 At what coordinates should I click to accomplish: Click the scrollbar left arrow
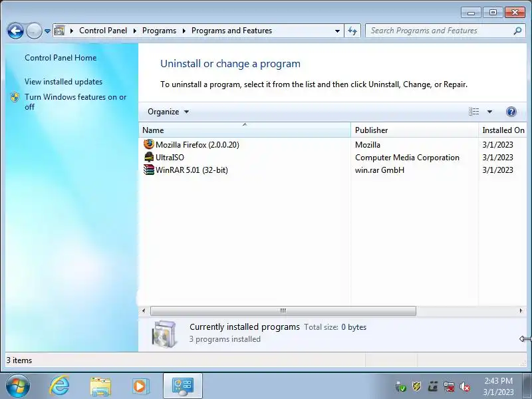point(144,311)
